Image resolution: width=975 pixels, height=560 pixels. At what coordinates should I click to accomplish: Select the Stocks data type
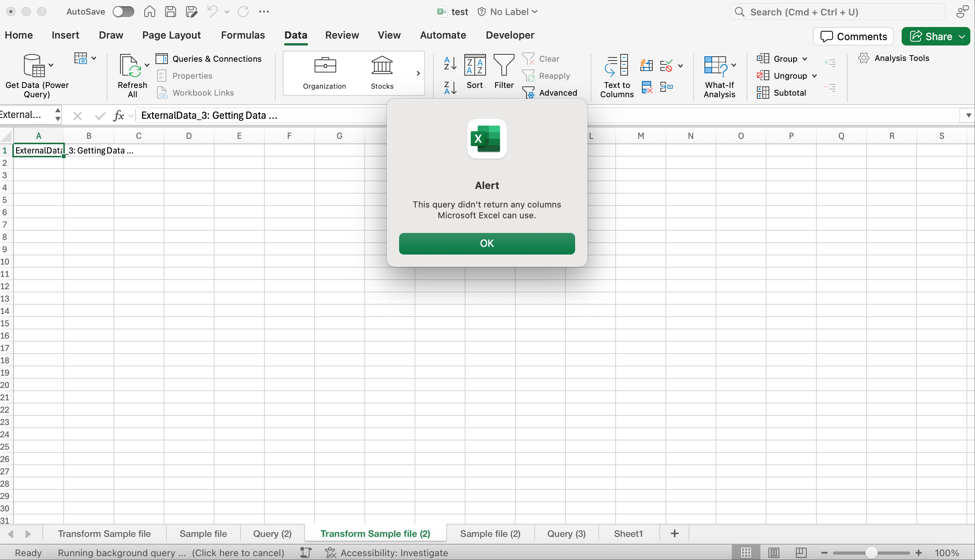point(382,73)
